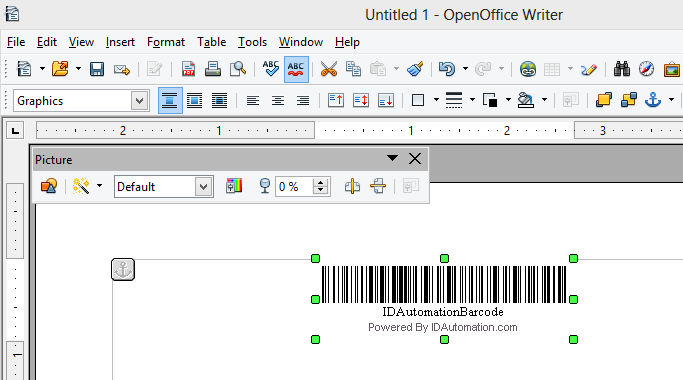Open the File menu
Image resolution: width=683 pixels, height=380 pixels.
(x=16, y=42)
